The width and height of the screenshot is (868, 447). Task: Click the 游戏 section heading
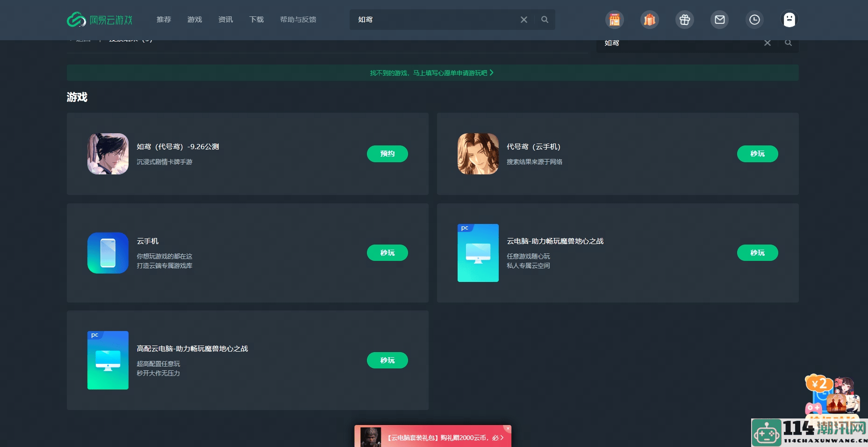pos(77,97)
